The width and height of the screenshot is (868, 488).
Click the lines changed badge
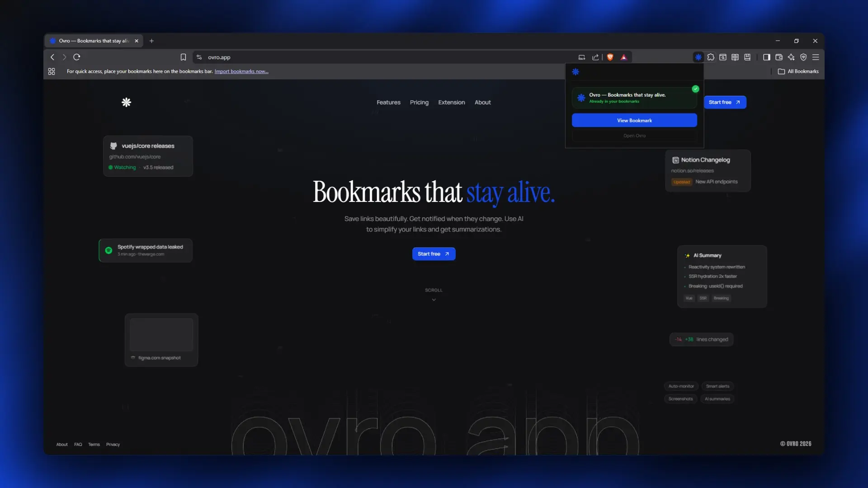coord(701,339)
